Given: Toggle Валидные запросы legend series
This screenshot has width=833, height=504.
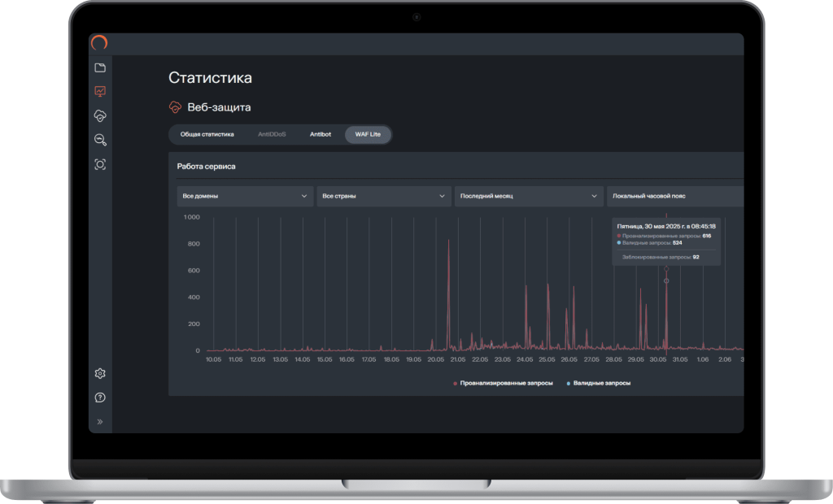Looking at the screenshot, I should [x=598, y=383].
